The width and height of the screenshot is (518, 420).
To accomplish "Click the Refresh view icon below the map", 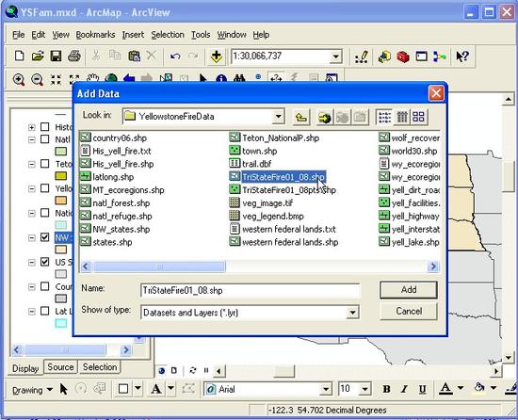I will click(x=193, y=370).
